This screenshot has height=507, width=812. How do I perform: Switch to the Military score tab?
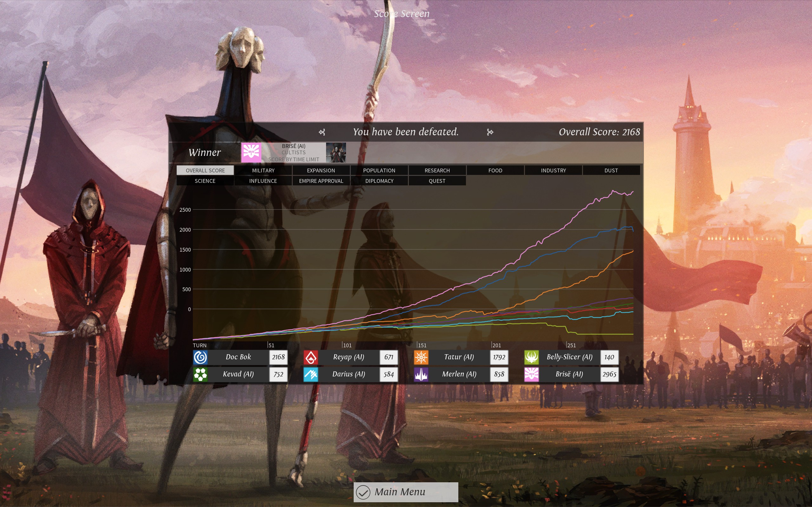click(263, 170)
